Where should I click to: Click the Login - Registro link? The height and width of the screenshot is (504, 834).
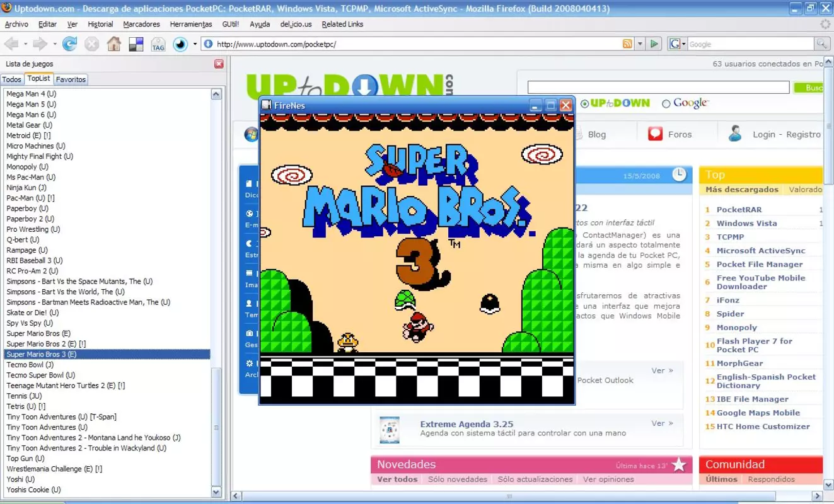(786, 134)
